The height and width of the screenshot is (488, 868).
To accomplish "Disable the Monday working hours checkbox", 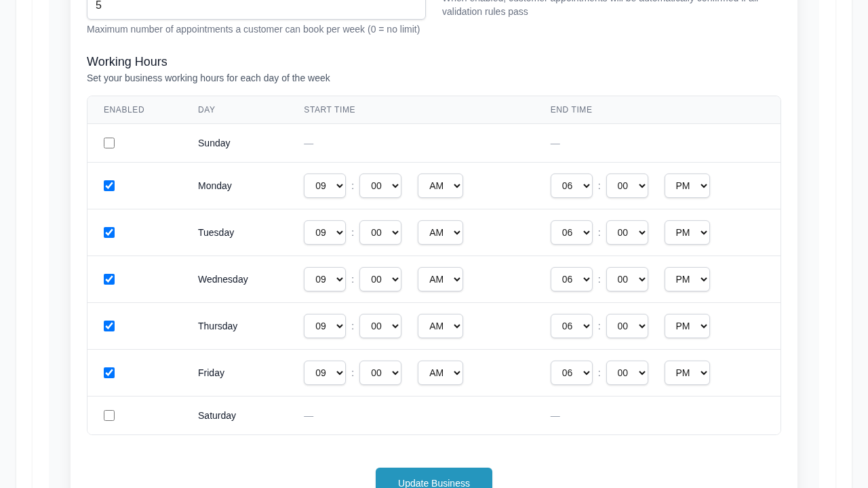I will [x=109, y=185].
